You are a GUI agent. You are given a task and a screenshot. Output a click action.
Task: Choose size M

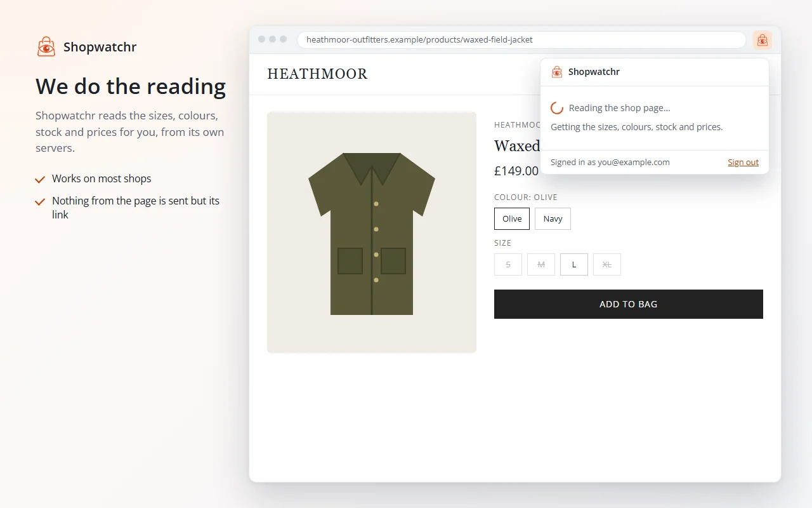541,264
